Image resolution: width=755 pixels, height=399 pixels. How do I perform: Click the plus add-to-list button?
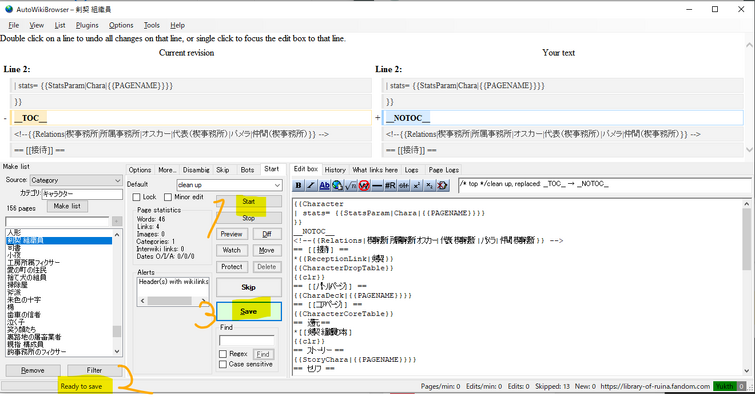[117, 221]
